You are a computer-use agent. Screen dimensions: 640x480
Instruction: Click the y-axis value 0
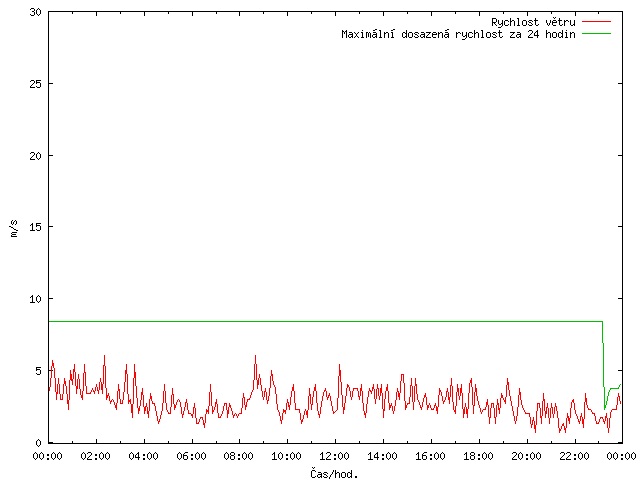[39, 443]
